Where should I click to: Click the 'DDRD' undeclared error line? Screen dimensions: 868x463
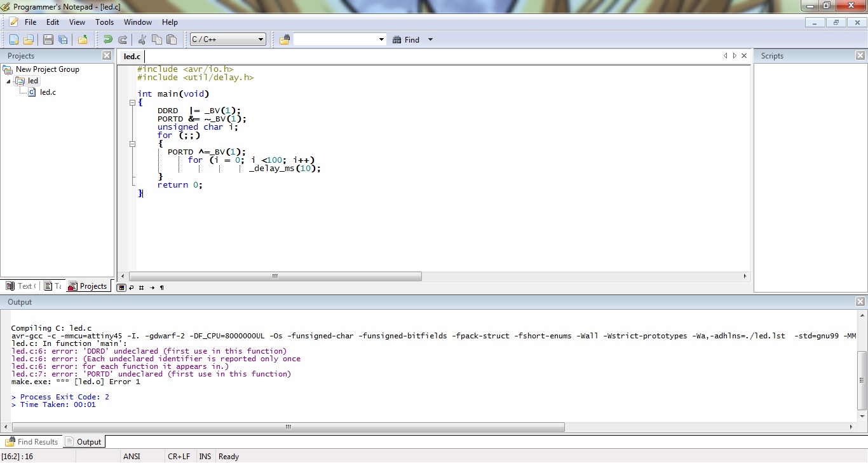pos(149,351)
